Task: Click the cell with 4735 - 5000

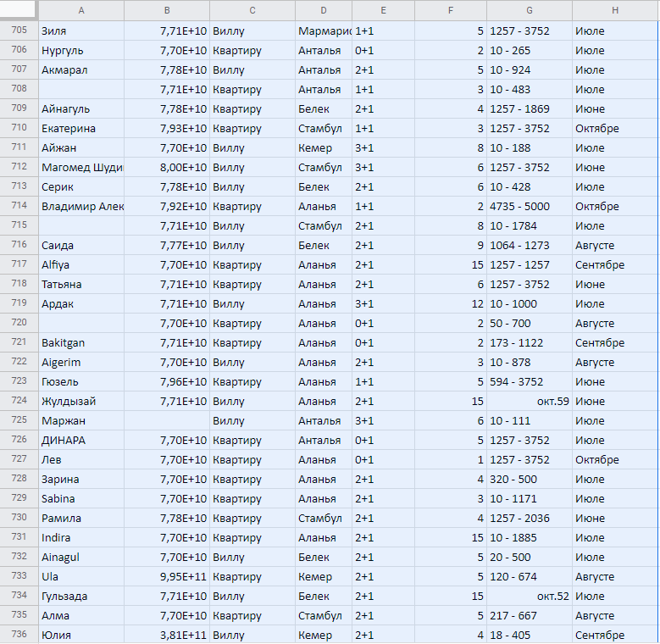Action: tap(529, 206)
